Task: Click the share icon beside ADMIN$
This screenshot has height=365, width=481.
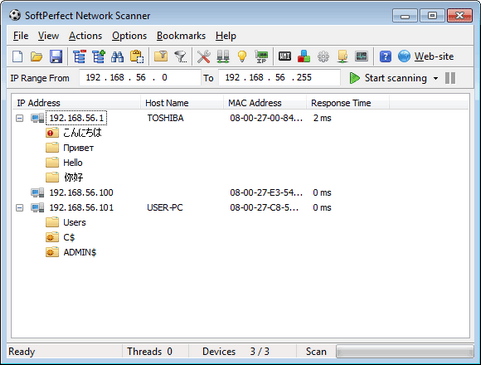Action: (x=52, y=252)
